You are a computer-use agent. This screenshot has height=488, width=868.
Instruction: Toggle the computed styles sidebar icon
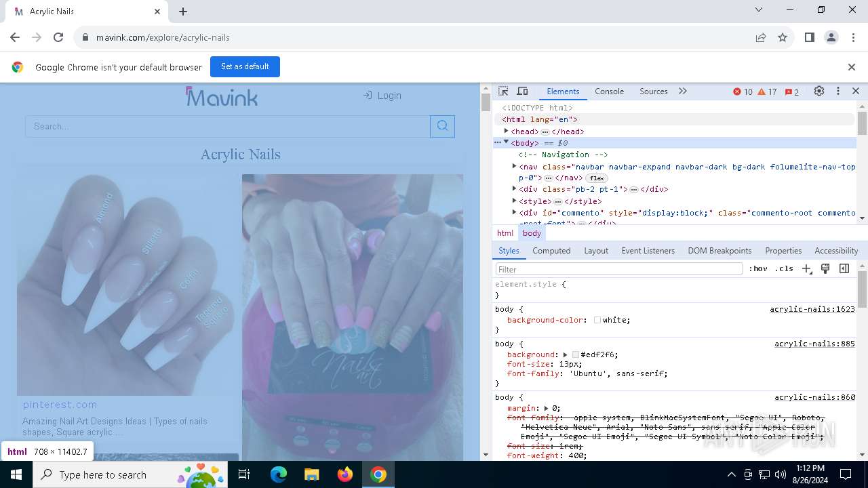click(844, 269)
